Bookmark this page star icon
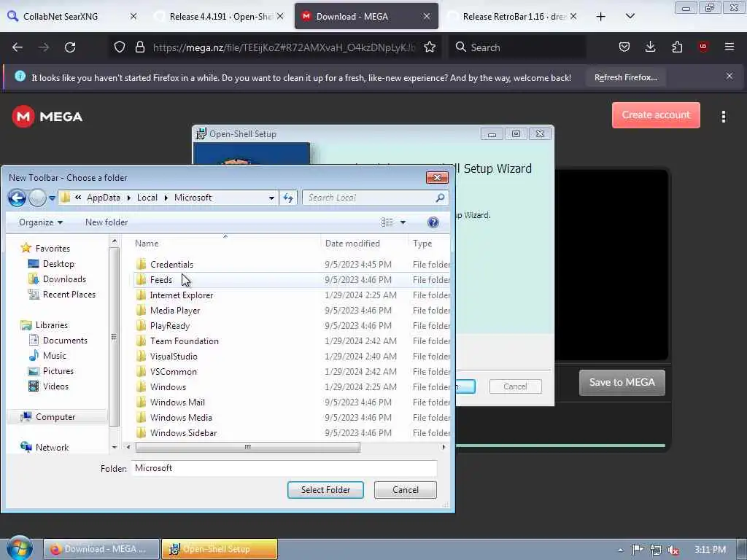 [x=430, y=47]
